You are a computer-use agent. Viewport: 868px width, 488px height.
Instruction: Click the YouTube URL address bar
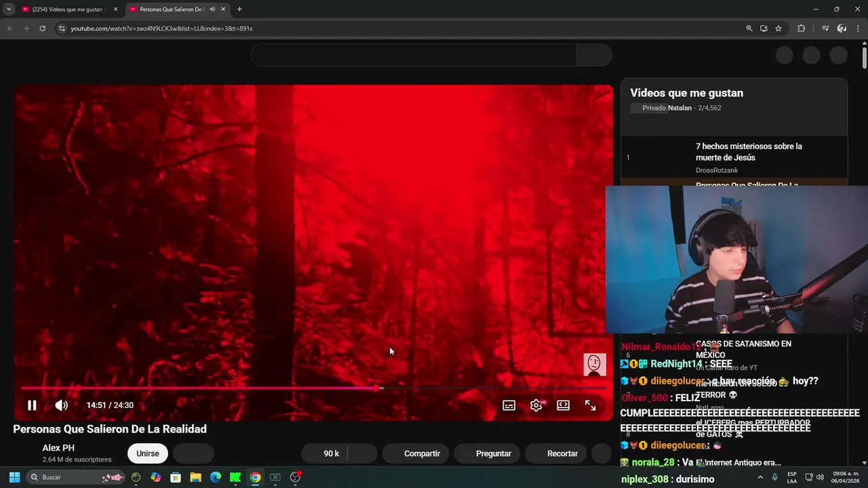pos(400,28)
